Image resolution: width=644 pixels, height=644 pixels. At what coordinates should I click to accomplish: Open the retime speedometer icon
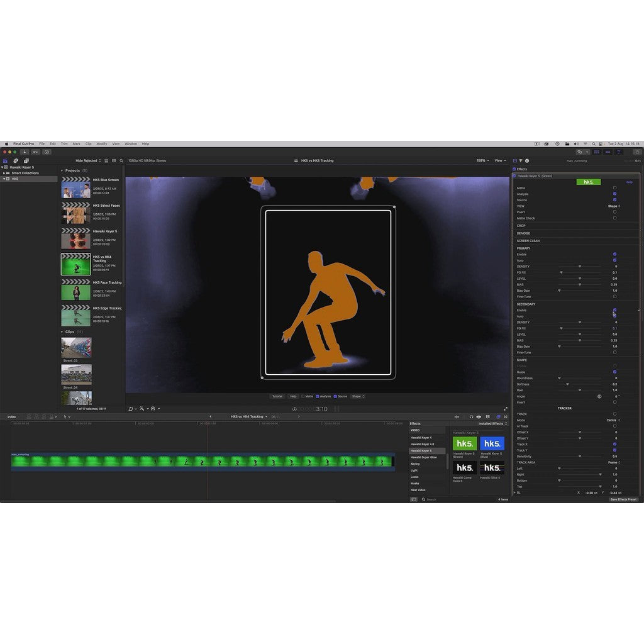click(x=153, y=409)
